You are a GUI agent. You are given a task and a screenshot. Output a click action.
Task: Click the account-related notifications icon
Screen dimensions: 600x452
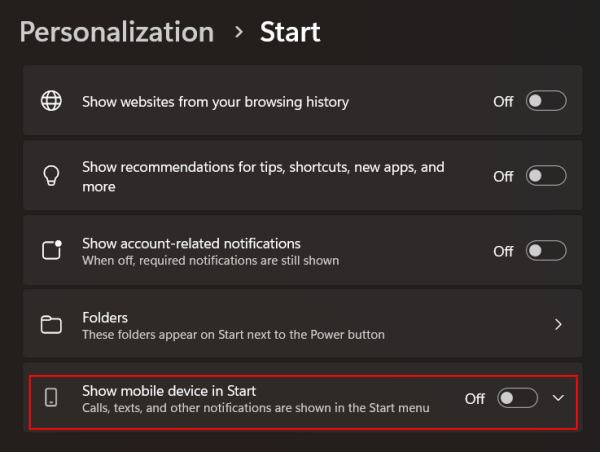[x=51, y=251]
